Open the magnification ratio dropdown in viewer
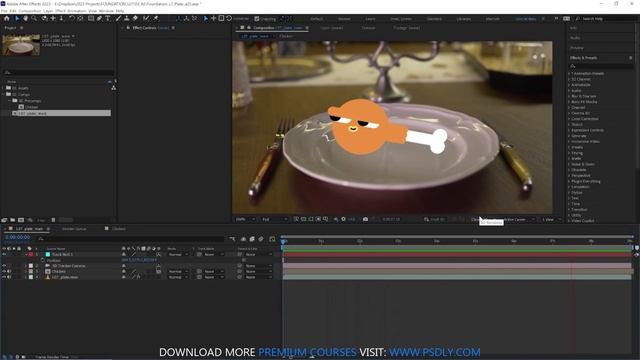640x360 pixels. pyautogui.click(x=245, y=219)
